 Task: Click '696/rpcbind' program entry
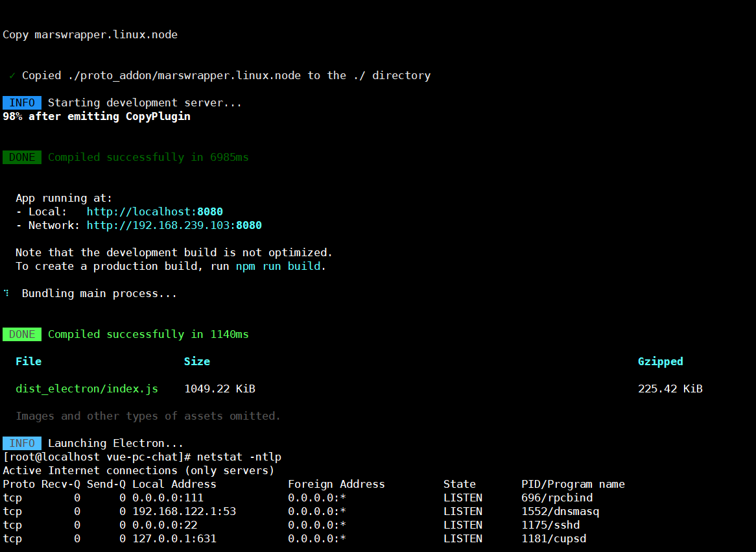click(x=556, y=498)
